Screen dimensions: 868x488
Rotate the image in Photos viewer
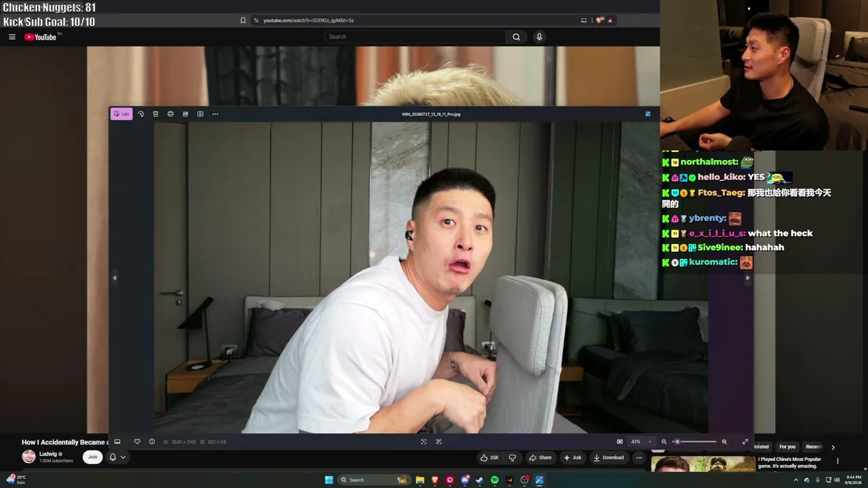pos(140,114)
